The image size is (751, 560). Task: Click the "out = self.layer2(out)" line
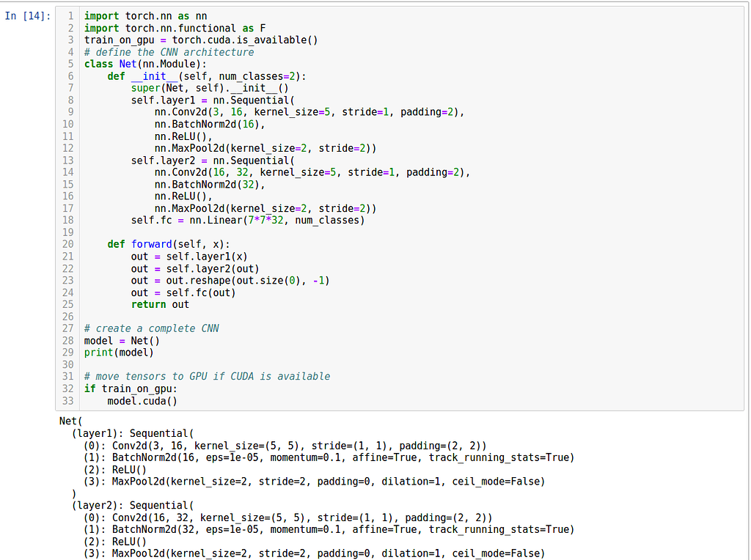195,269
